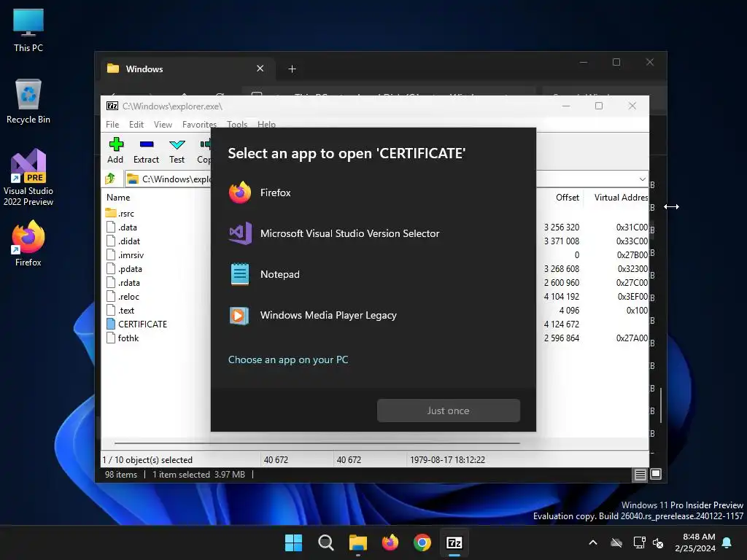Open Visual Studio 2022 Preview shortcut
Image resolution: width=747 pixels, height=560 pixels.
[x=28, y=178]
